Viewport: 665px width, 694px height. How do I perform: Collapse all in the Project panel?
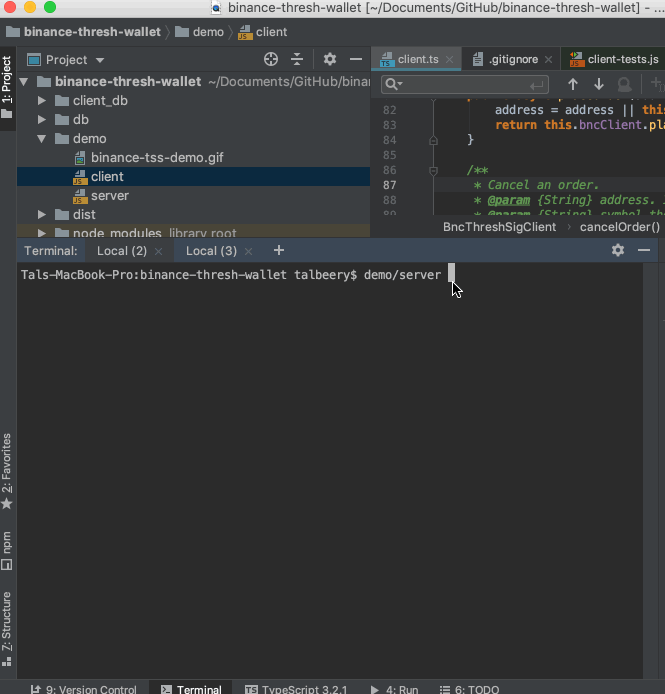pos(297,59)
